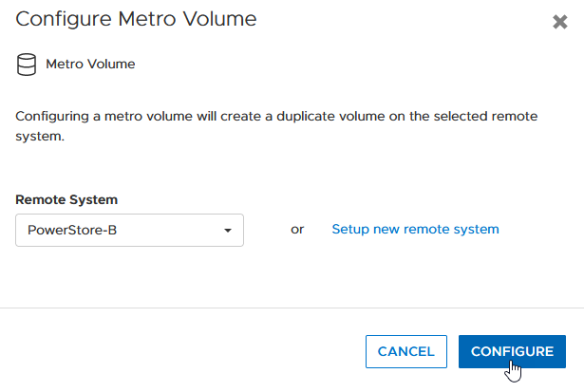Open the PowerStore-B combo box

[129, 230]
